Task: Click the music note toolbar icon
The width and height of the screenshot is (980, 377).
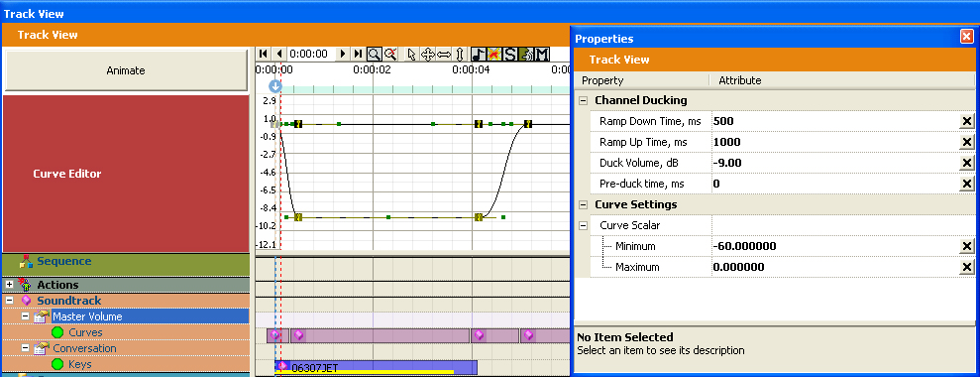Action: tap(479, 54)
